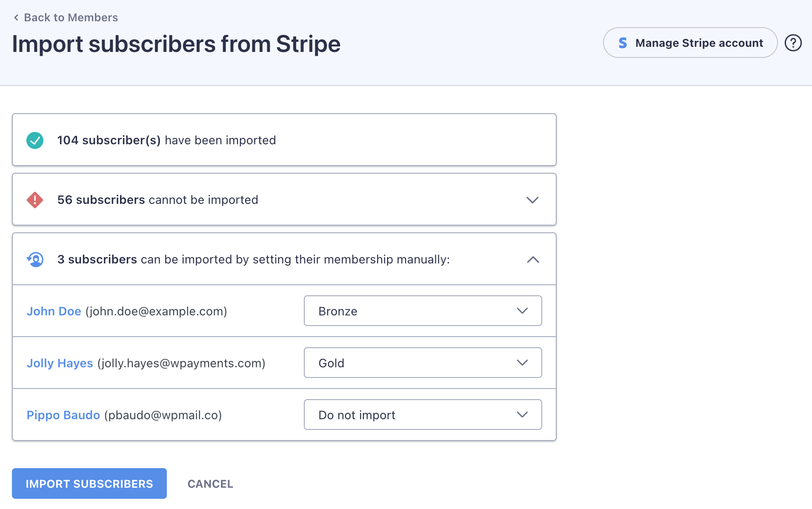
Task: Open John Doe's member profile link
Action: point(54,312)
